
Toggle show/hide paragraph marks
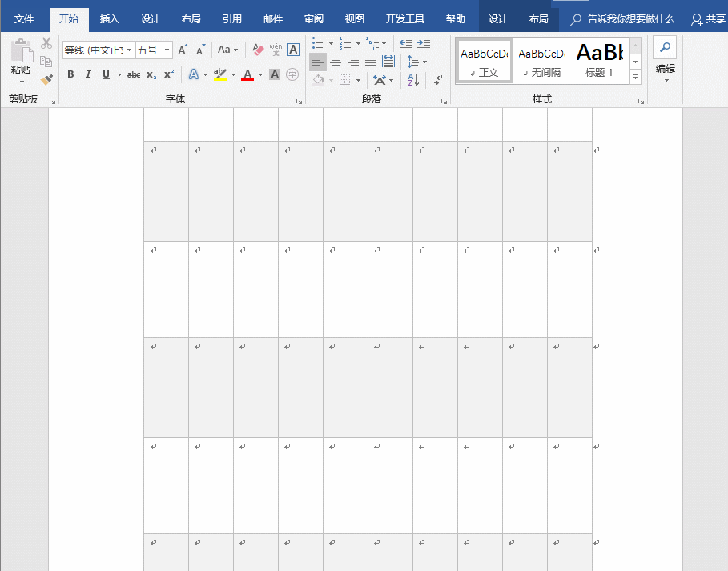click(x=438, y=80)
